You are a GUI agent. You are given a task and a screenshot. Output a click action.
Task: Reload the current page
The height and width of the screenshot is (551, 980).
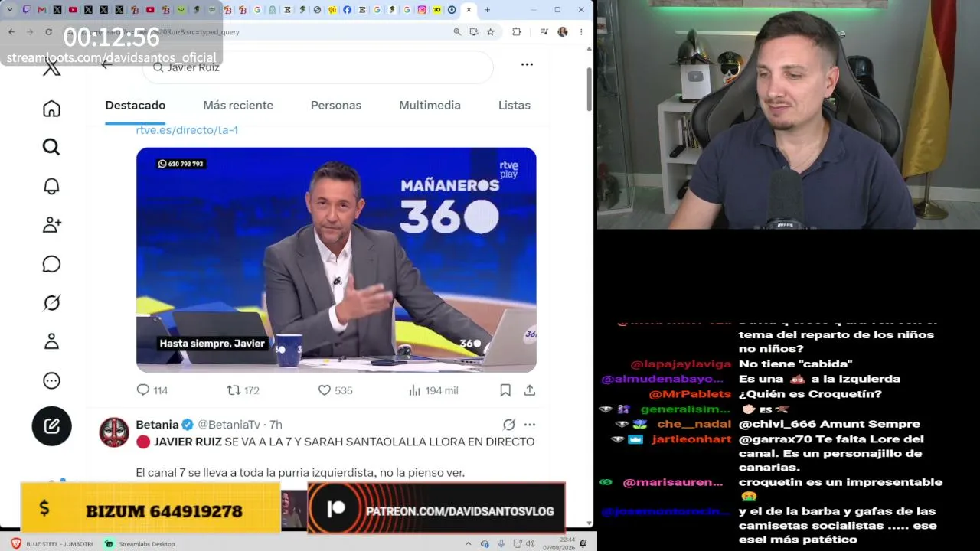(x=48, y=32)
